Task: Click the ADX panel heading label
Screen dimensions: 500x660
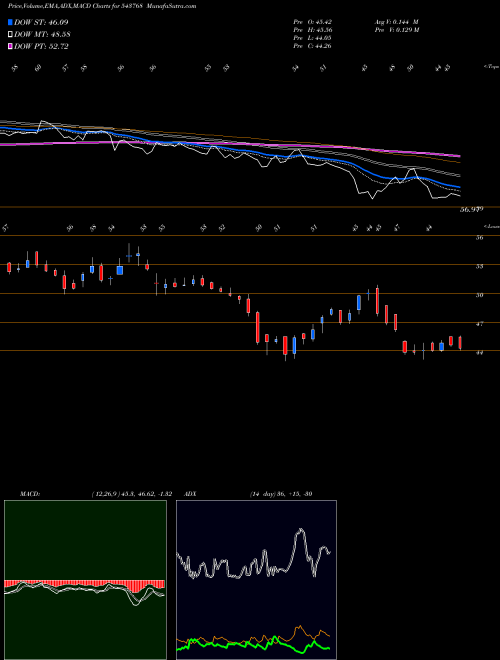Action: tap(190, 494)
